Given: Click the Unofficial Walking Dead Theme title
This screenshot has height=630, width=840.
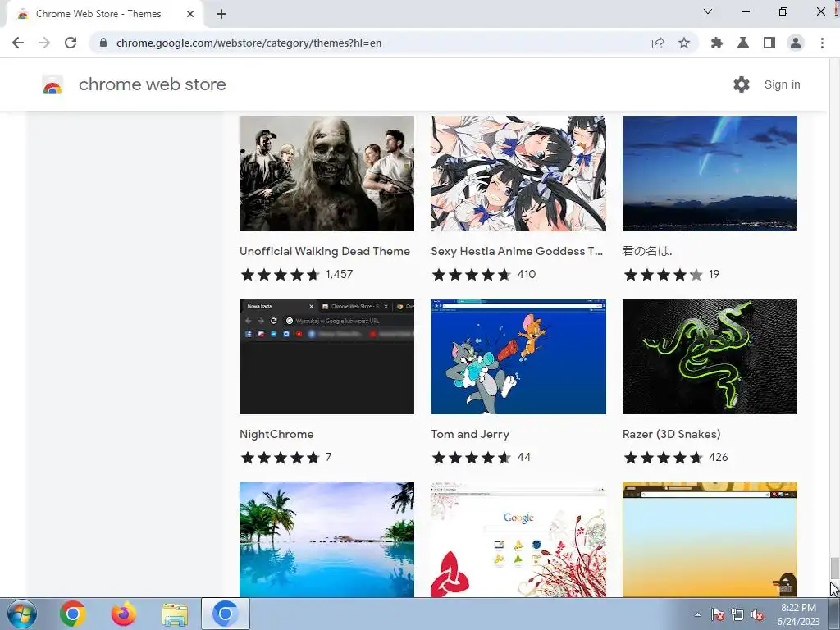Looking at the screenshot, I should pyautogui.click(x=325, y=251).
